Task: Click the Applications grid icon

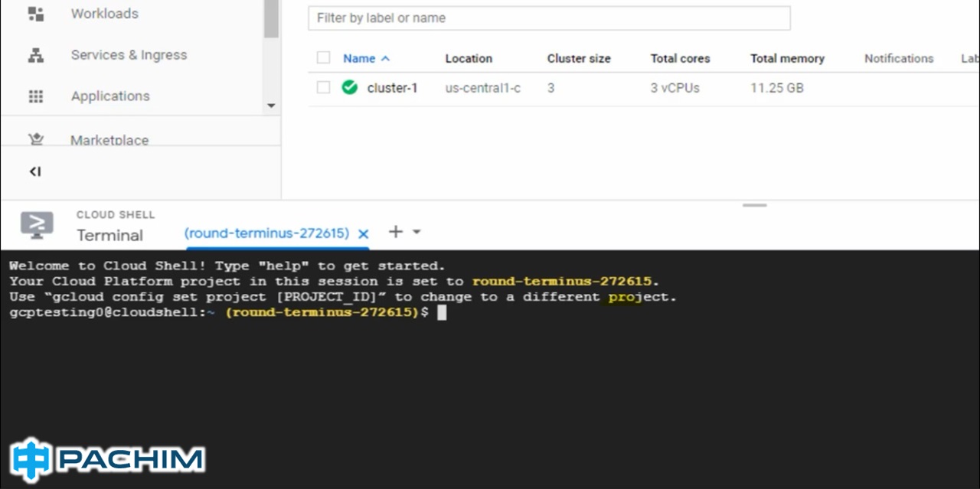Action: click(36, 96)
